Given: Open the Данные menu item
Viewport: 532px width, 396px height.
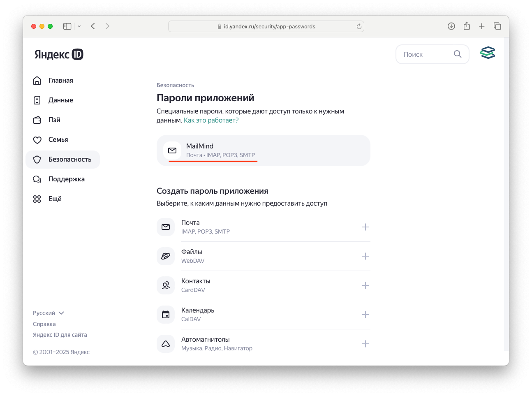Looking at the screenshot, I should coord(61,100).
